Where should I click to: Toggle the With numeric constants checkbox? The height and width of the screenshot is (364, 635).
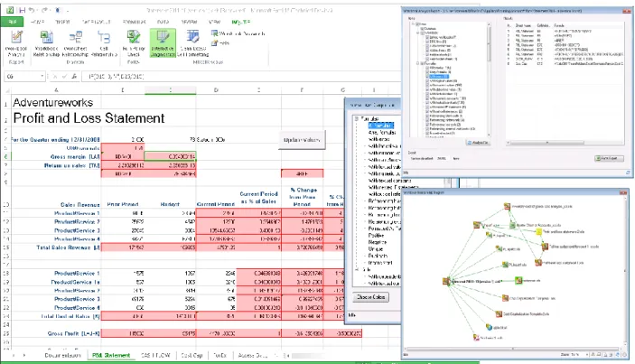pyautogui.click(x=427, y=98)
